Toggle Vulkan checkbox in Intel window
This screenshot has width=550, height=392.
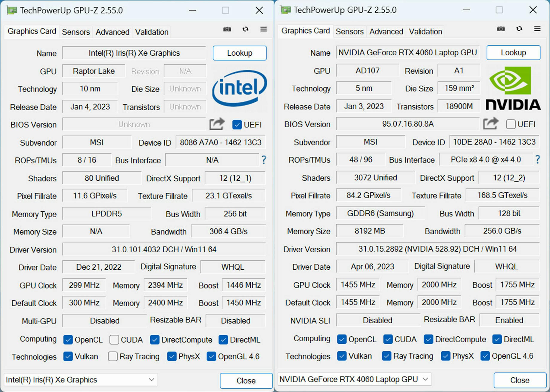[x=68, y=356]
